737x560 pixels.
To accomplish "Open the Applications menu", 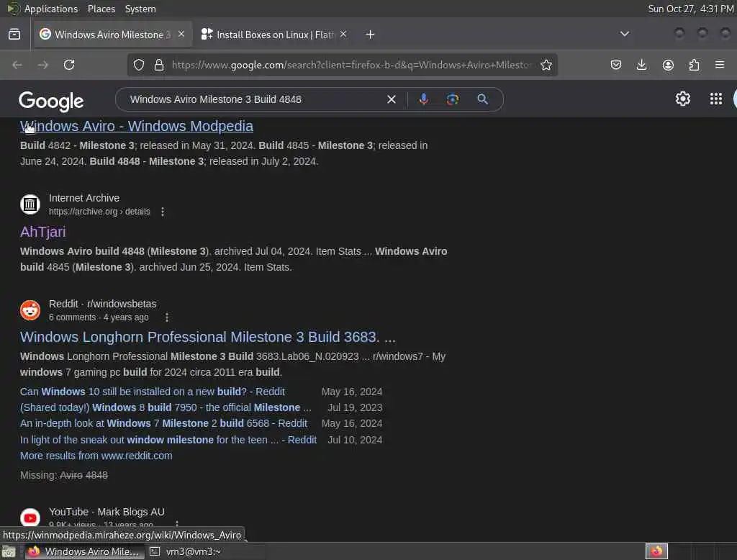I will pyautogui.click(x=51, y=9).
